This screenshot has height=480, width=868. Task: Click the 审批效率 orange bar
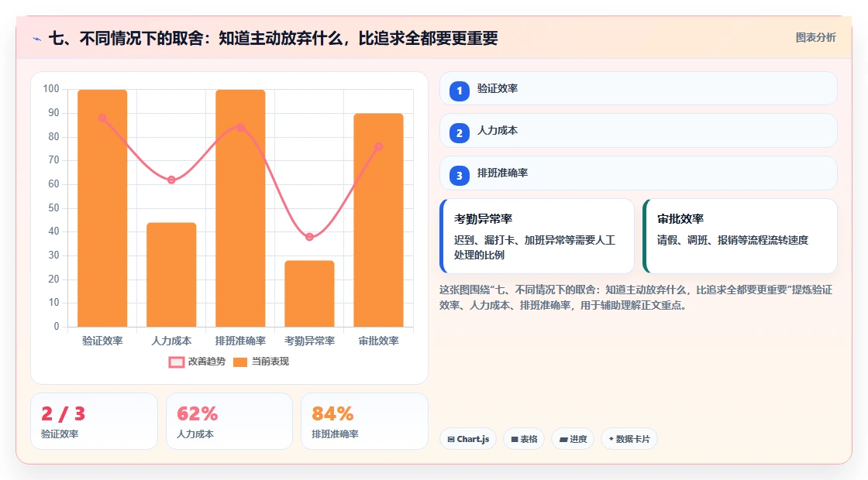pyautogui.click(x=379, y=220)
